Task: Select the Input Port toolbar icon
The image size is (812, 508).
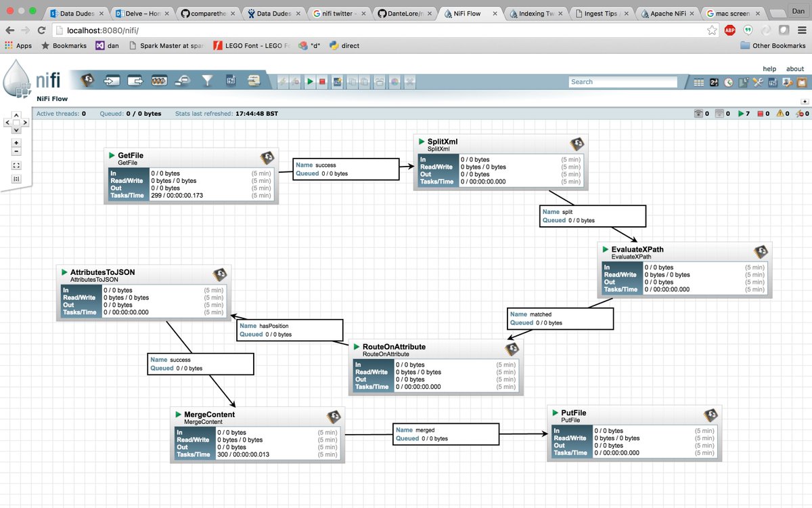Action: [111, 81]
